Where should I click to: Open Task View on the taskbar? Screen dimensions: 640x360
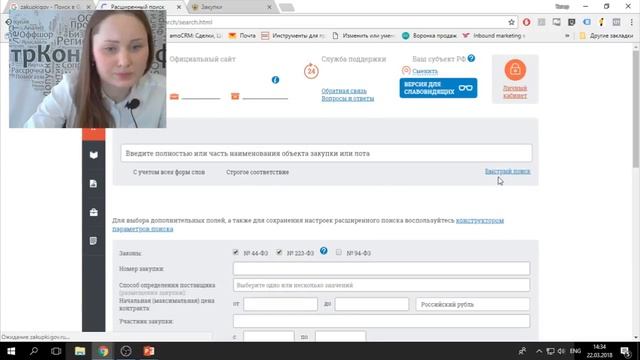pos(56,351)
